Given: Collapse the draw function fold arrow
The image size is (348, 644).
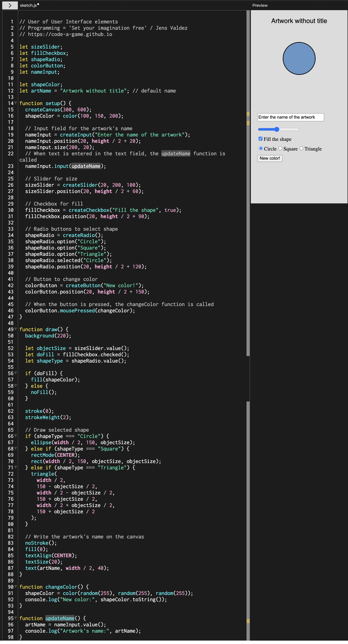Looking at the screenshot, I should click(x=16, y=329).
